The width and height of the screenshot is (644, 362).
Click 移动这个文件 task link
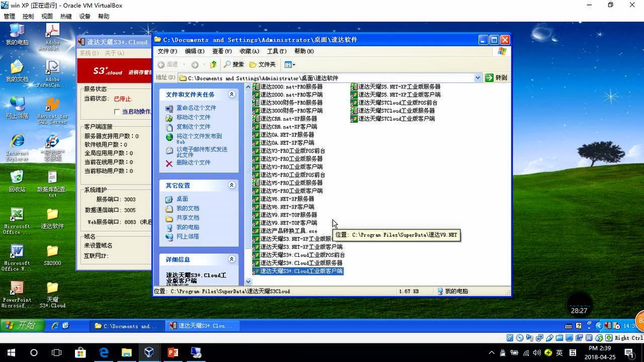point(193,117)
